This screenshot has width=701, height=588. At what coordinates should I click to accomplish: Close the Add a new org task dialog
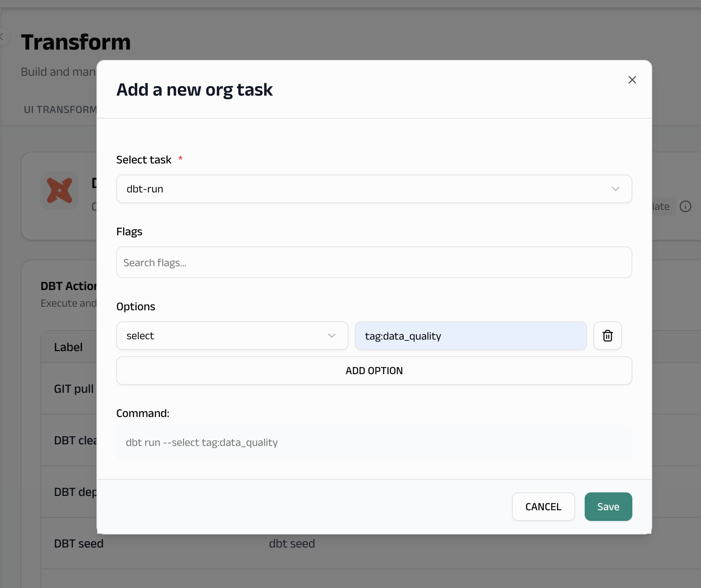coord(632,80)
